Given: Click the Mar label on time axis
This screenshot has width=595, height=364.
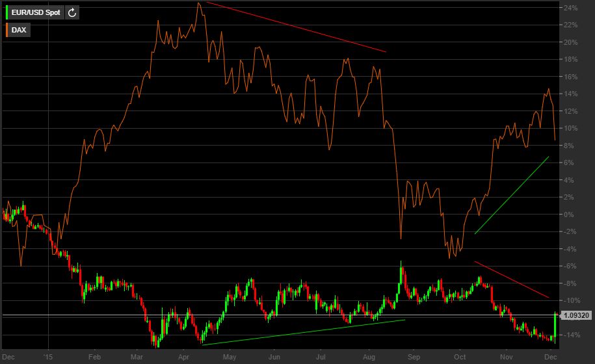Looking at the screenshot, I should click(x=137, y=357).
